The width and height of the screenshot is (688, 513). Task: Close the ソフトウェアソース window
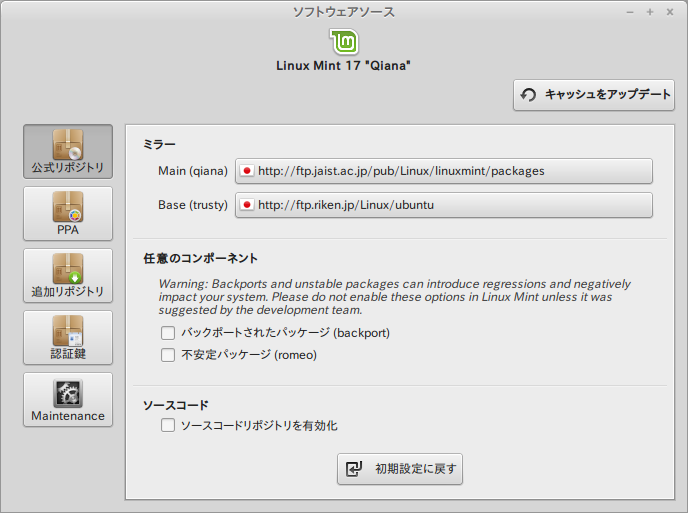point(670,12)
